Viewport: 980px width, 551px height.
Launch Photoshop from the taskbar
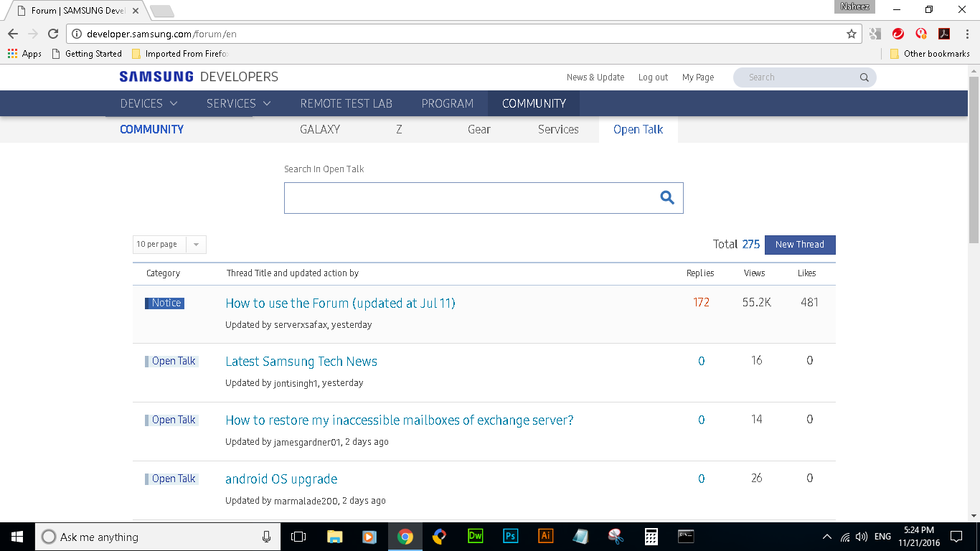point(510,537)
